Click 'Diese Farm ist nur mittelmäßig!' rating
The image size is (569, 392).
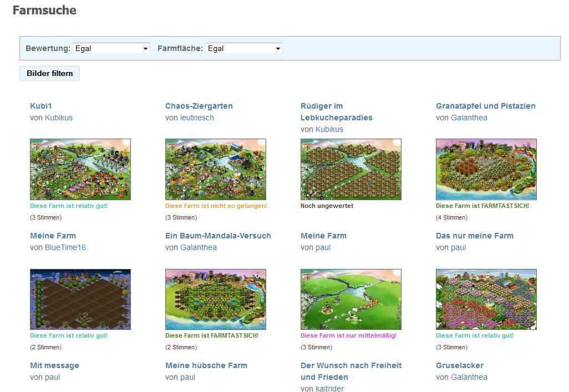point(348,336)
